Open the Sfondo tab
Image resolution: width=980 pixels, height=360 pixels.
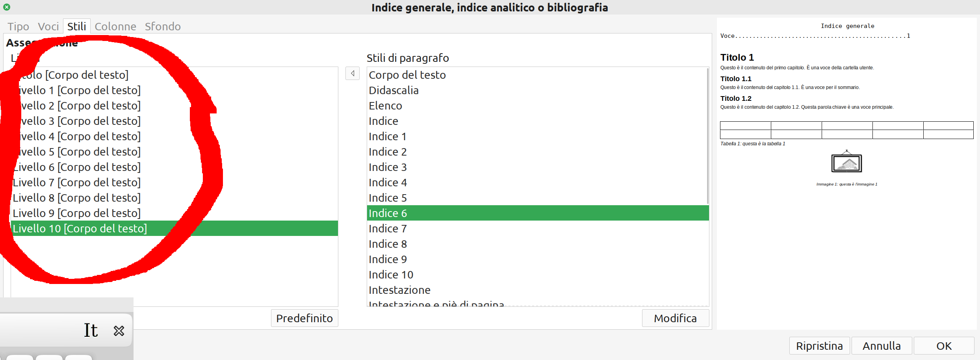pyautogui.click(x=163, y=26)
